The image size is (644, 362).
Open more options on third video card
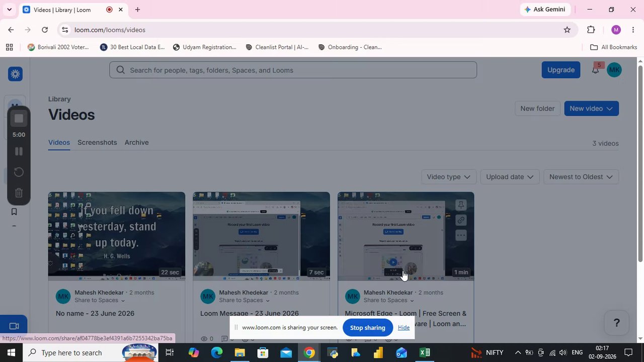point(461,235)
